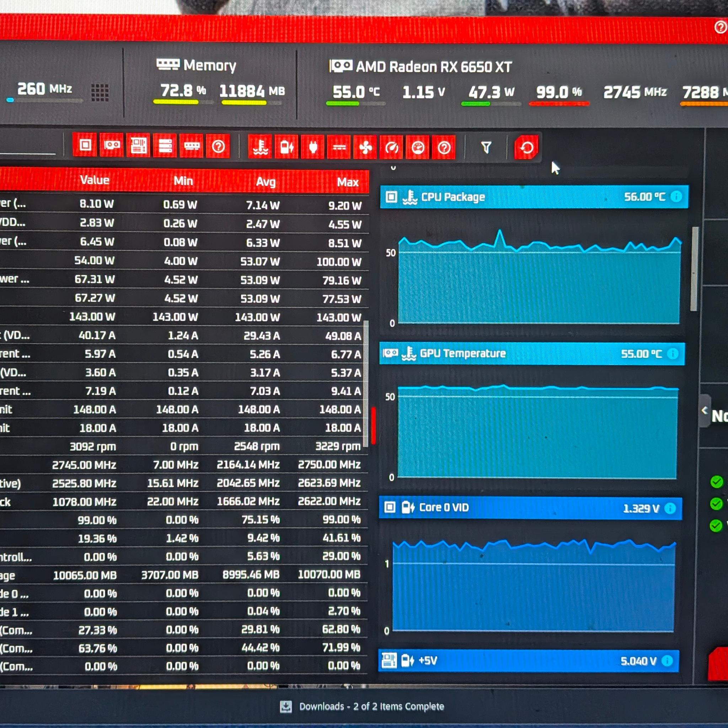Click the 75.15 % average cell
The image size is (728, 728).
pyautogui.click(x=260, y=520)
